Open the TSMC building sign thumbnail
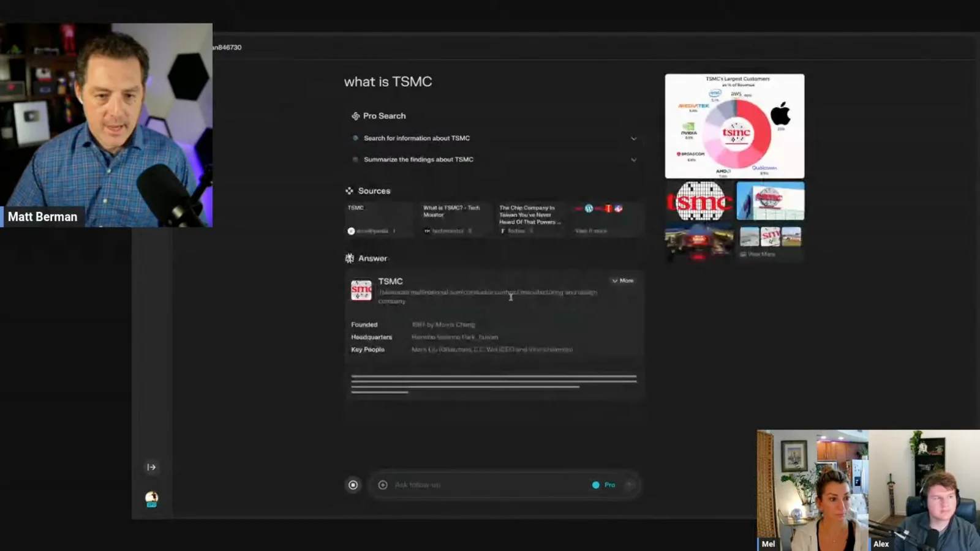The image size is (980, 551). click(771, 201)
